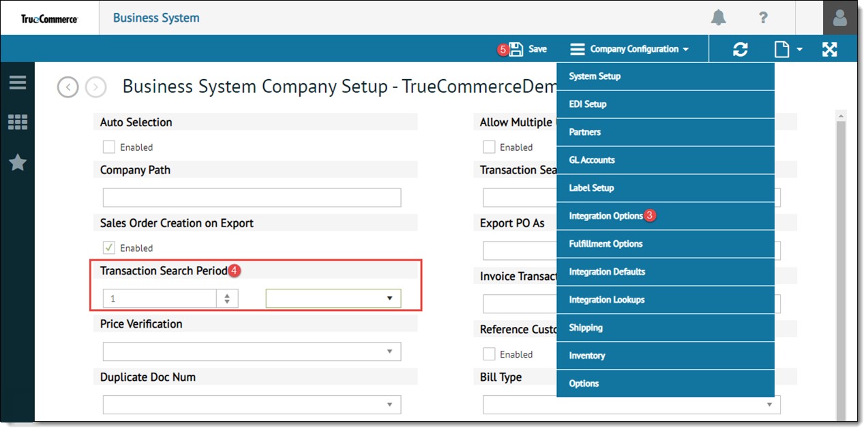The image size is (868, 432).
Task: Enable Reference Customer checkbox
Action: point(489,354)
